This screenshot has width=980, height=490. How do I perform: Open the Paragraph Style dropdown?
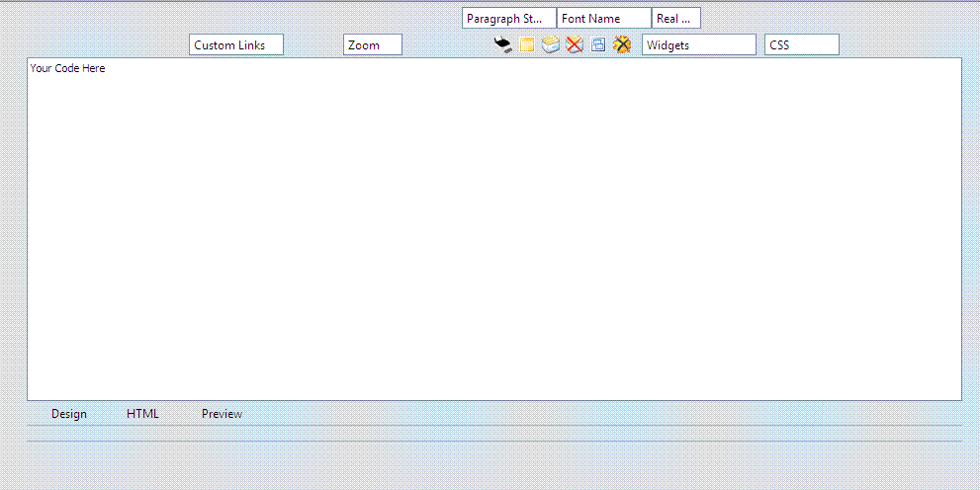509,18
